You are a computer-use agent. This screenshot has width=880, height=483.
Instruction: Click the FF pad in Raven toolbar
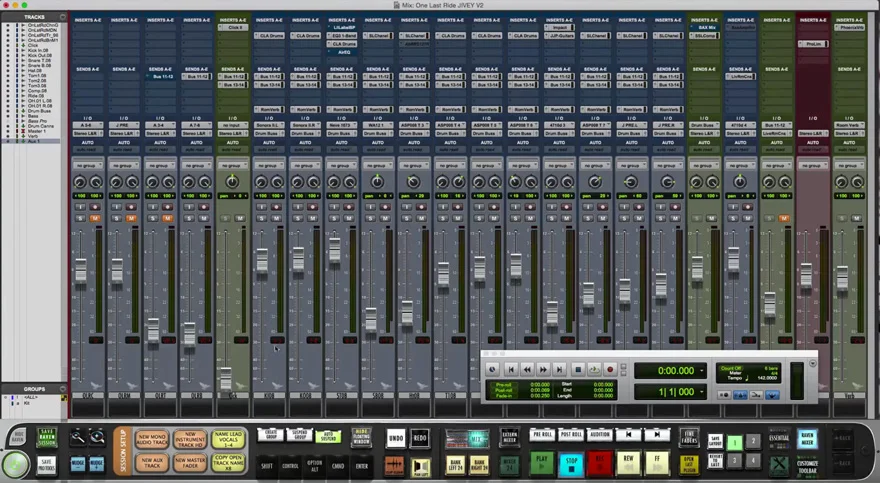657,464
